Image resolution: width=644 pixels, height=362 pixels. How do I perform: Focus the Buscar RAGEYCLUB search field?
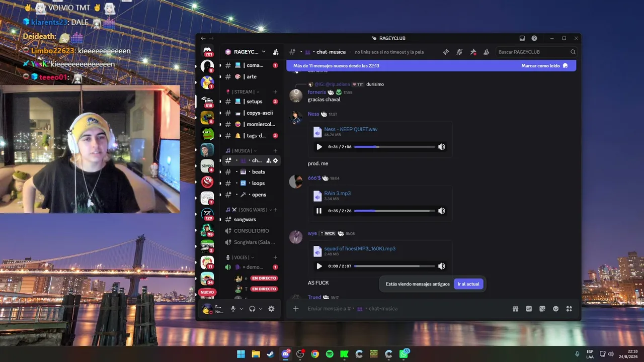click(x=536, y=52)
